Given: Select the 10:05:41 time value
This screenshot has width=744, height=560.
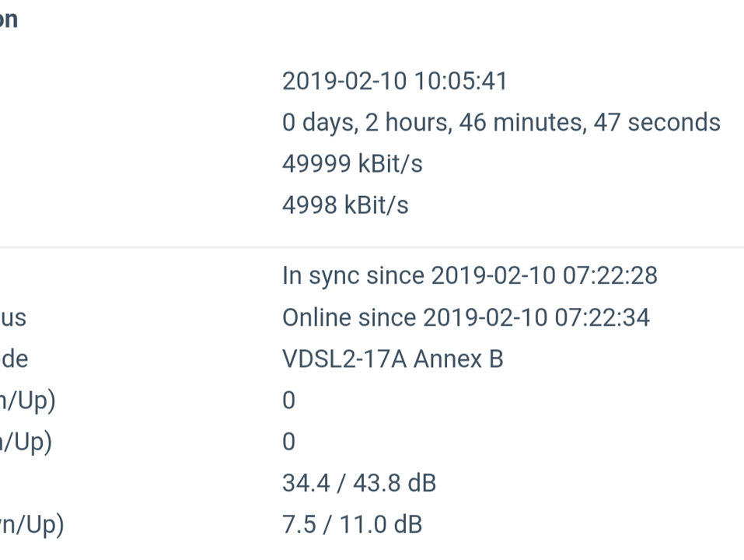Looking at the screenshot, I should click(461, 81).
